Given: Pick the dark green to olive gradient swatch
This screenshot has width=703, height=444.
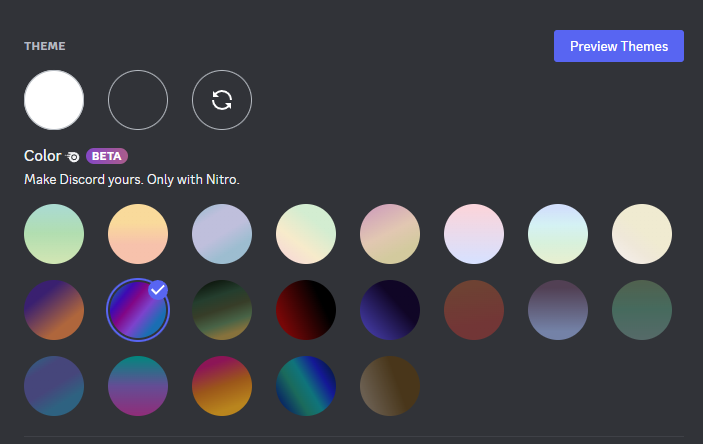Looking at the screenshot, I should click(222, 310).
